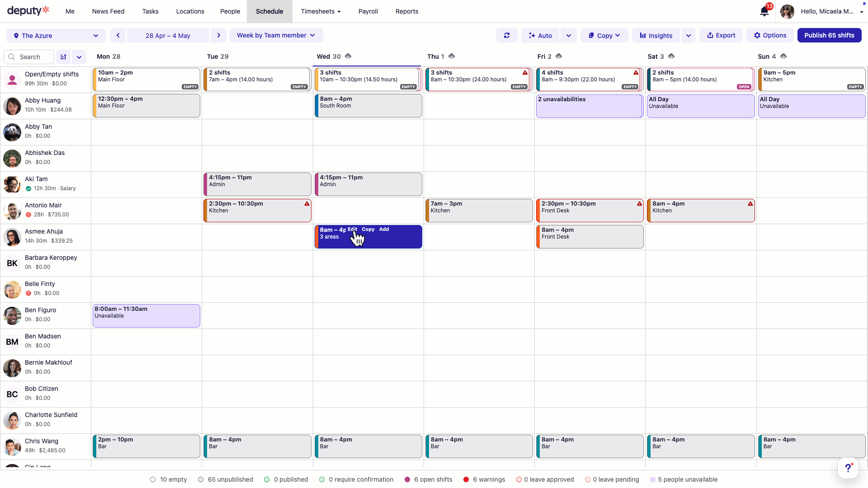
Task: Toggle the 0 require confirmation filter
Action: tap(356, 479)
